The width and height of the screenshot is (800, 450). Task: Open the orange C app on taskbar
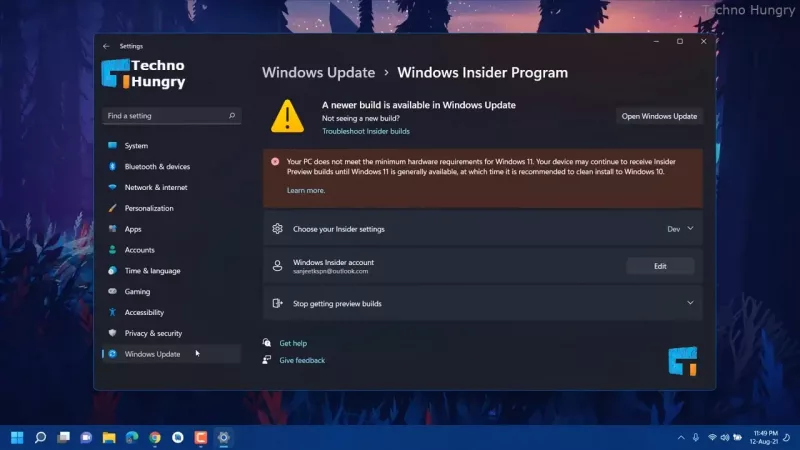201,437
